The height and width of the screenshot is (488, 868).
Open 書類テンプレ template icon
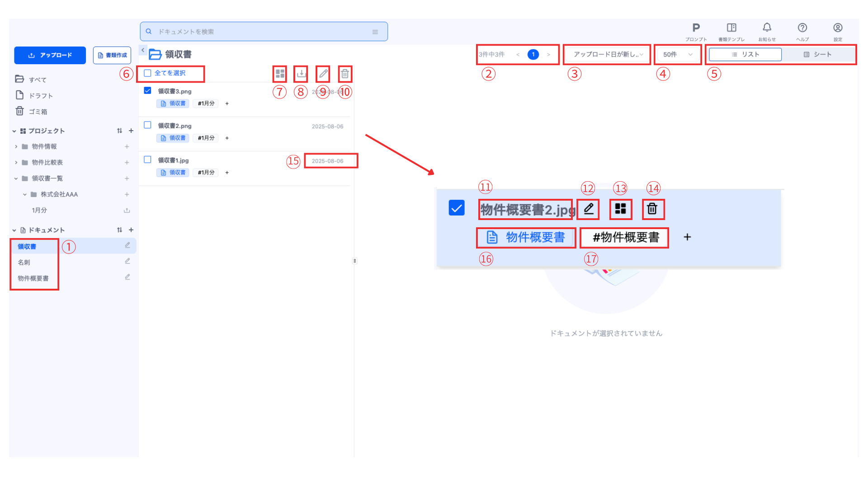click(731, 28)
